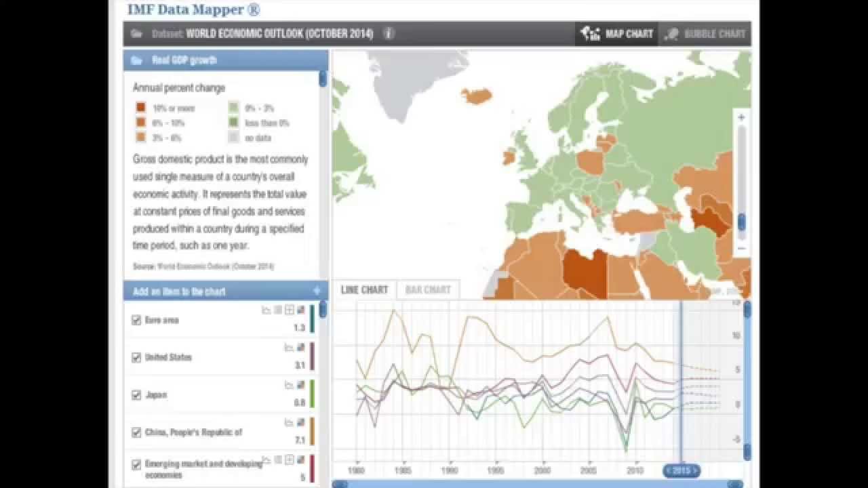Click Iceland on the map
This screenshot has height=488, width=868.
click(476, 96)
